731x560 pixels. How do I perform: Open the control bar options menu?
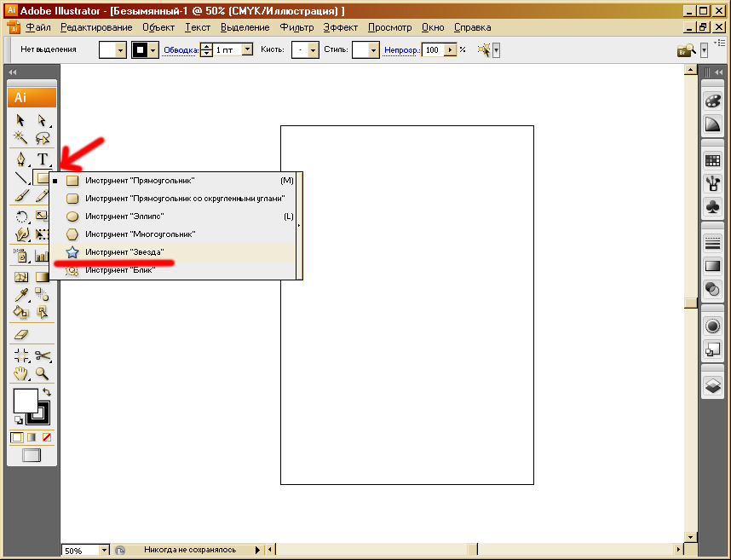point(722,43)
